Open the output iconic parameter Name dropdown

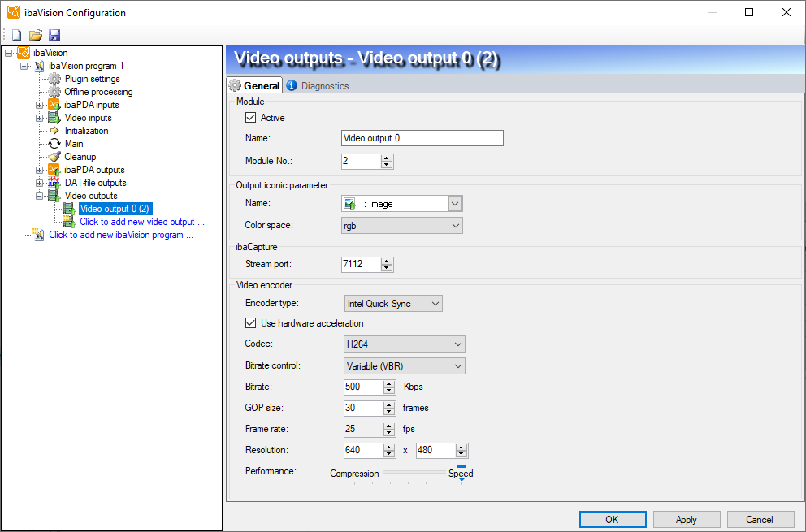pyautogui.click(x=455, y=204)
